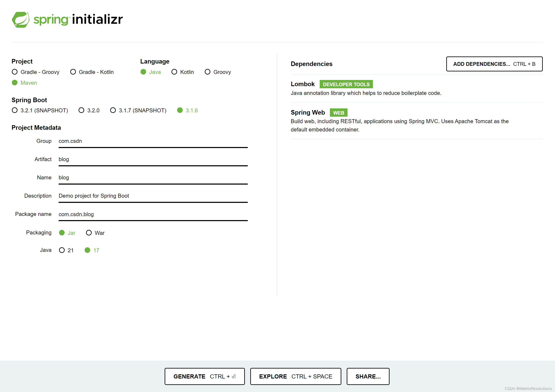Choose Kotlin as the language

(183, 72)
